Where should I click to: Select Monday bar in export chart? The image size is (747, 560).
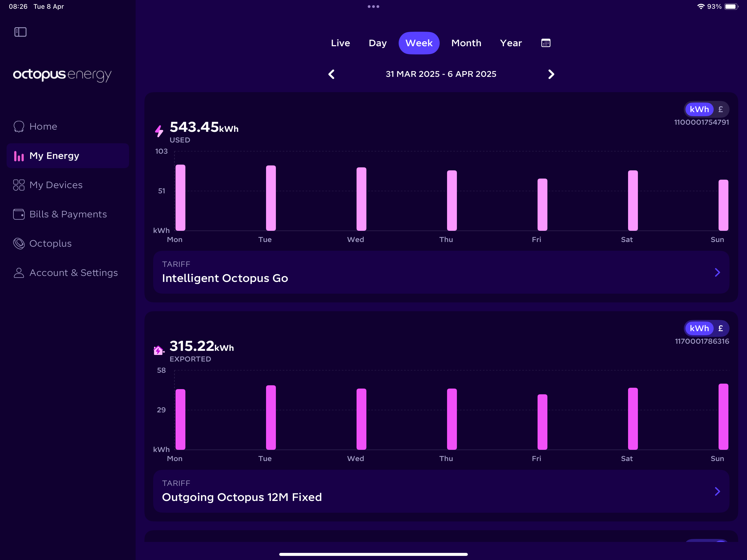tap(180, 419)
